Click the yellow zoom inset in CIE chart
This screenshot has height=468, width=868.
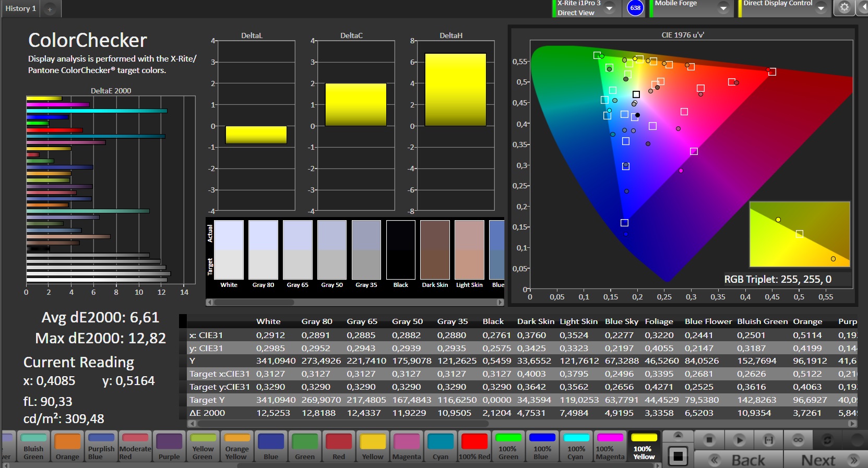pyautogui.click(x=800, y=234)
